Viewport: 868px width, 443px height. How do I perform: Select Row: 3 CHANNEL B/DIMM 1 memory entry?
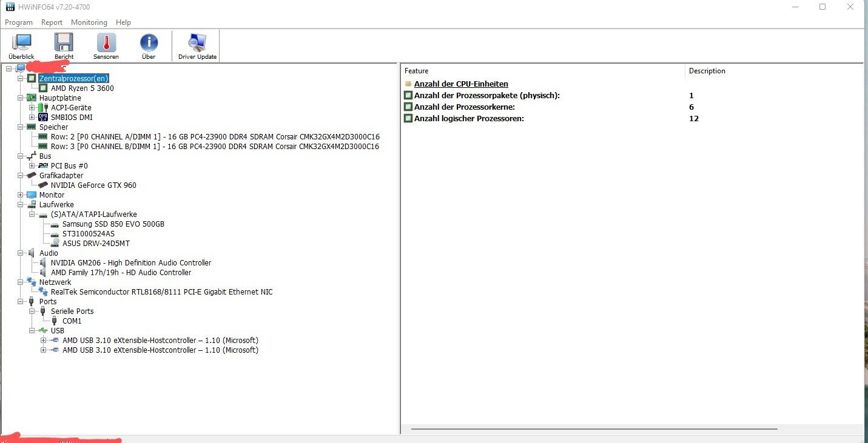coord(215,147)
